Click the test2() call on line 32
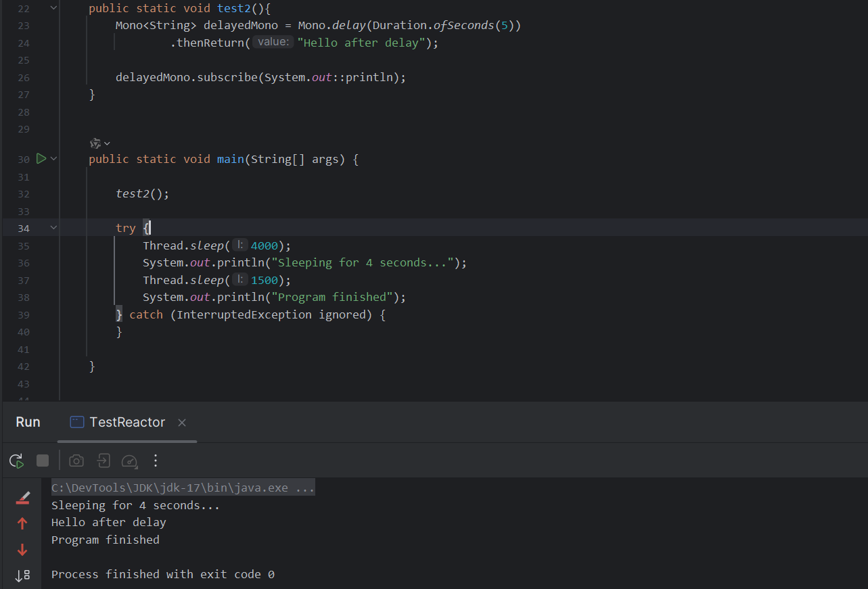This screenshot has width=868, height=589. 142,193
